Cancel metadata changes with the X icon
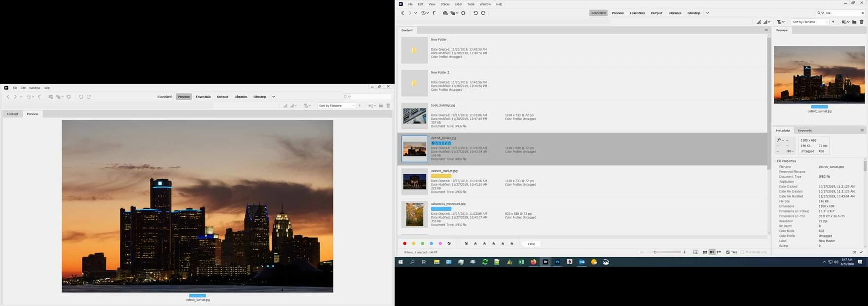The height and width of the screenshot is (306, 868). pyautogui.click(x=855, y=252)
